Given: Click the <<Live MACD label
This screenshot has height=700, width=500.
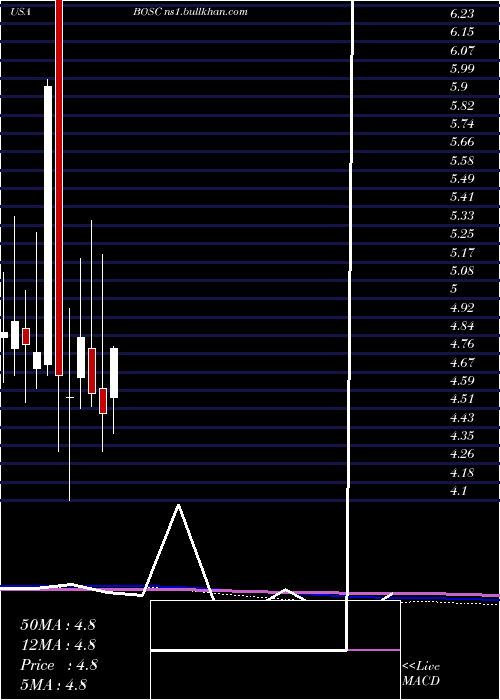Looking at the screenshot, I should [421, 674].
